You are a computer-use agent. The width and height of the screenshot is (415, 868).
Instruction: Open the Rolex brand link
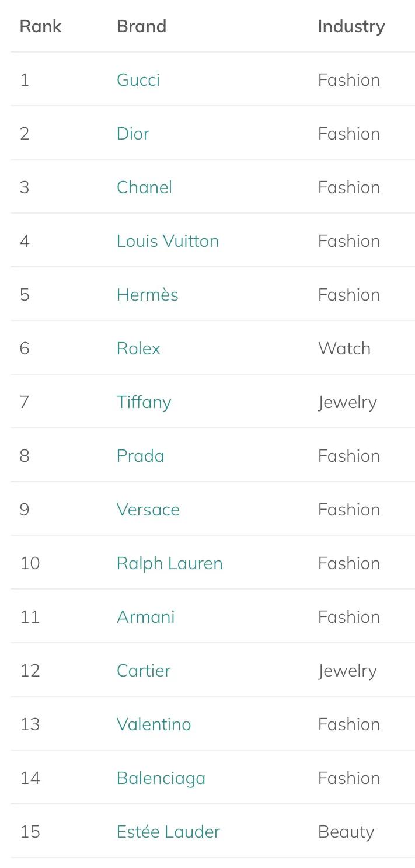138,348
